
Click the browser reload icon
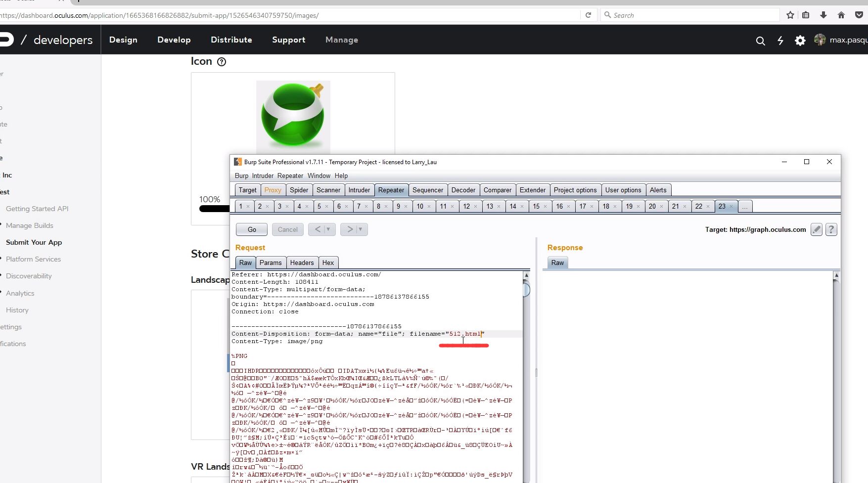(588, 15)
